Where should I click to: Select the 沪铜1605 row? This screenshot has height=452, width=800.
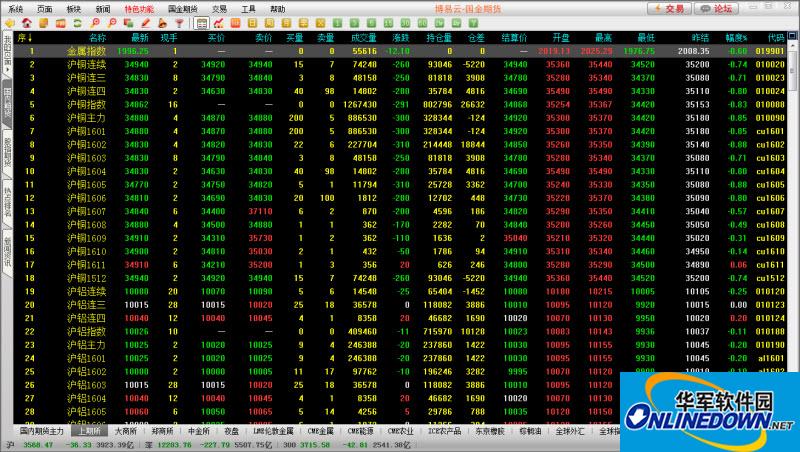(400, 185)
